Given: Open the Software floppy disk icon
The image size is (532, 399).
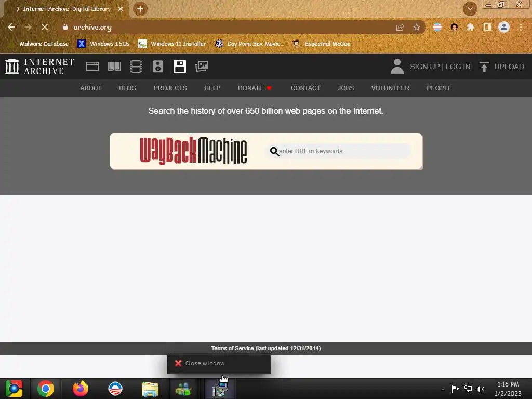Looking at the screenshot, I should [x=179, y=66].
